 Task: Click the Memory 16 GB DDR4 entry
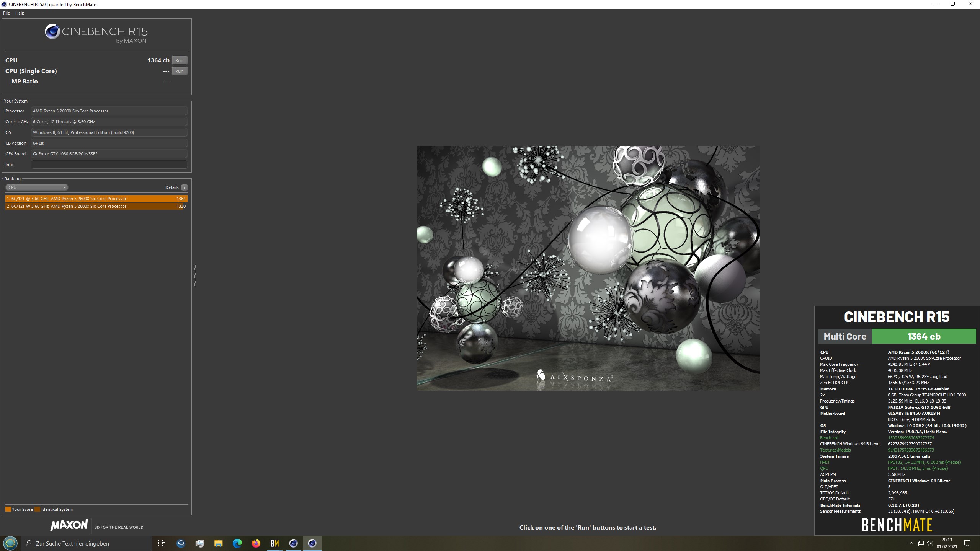pyautogui.click(x=918, y=389)
